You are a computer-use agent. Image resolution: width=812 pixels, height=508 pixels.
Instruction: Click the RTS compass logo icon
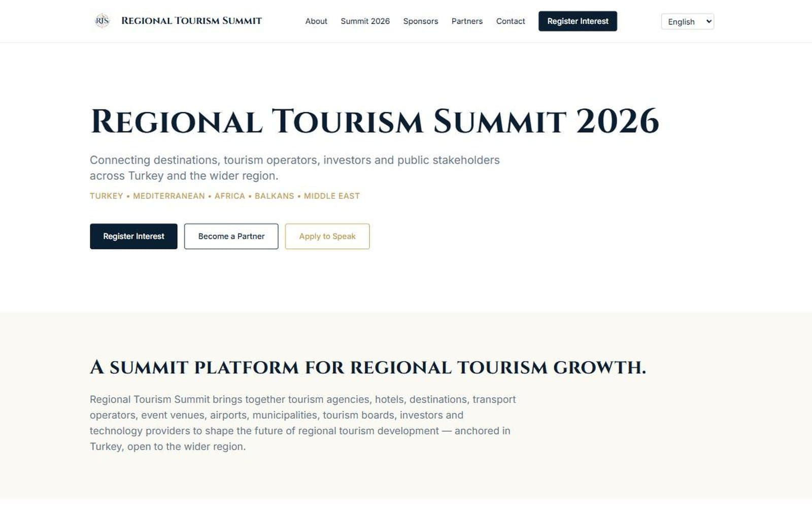tap(102, 21)
